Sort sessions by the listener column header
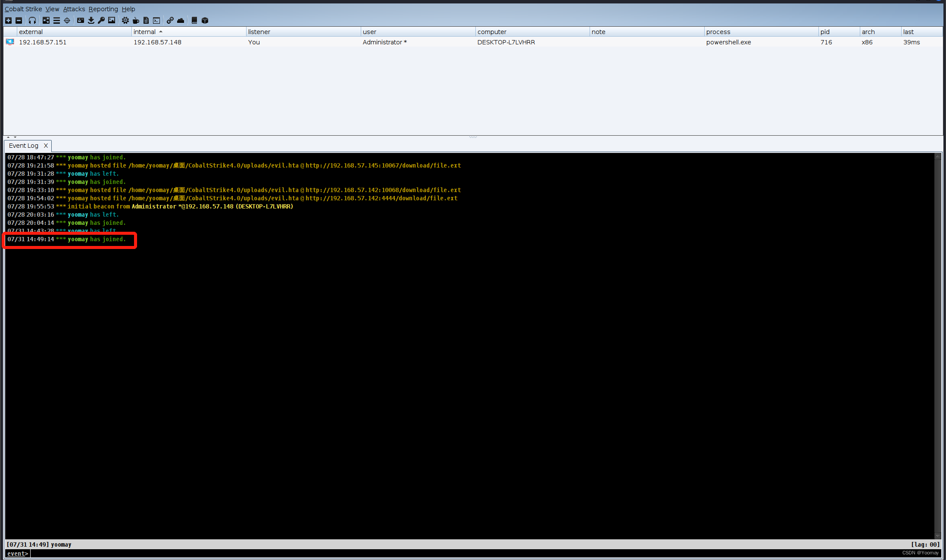Viewport: 946px width, 560px height. 303,32
